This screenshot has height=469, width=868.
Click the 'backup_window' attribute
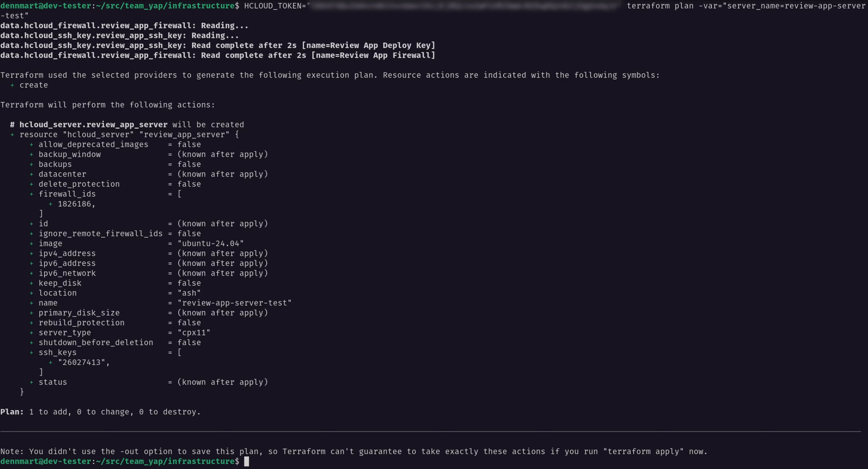pyautogui.click(x=70, y=155)
